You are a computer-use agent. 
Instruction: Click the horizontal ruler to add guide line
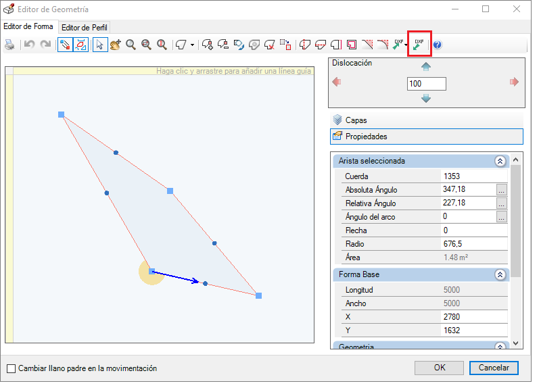pyautogui.click(x=164, y=71)
